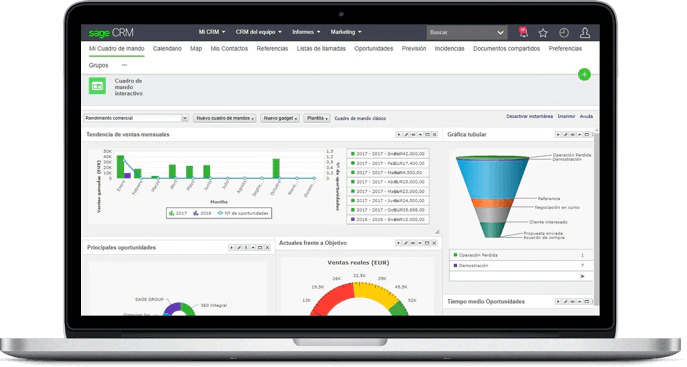Click the October 2017 green sales bar
Image resolution: width=687 pixels, height=367 pixels.
click(x=276, y=168)
